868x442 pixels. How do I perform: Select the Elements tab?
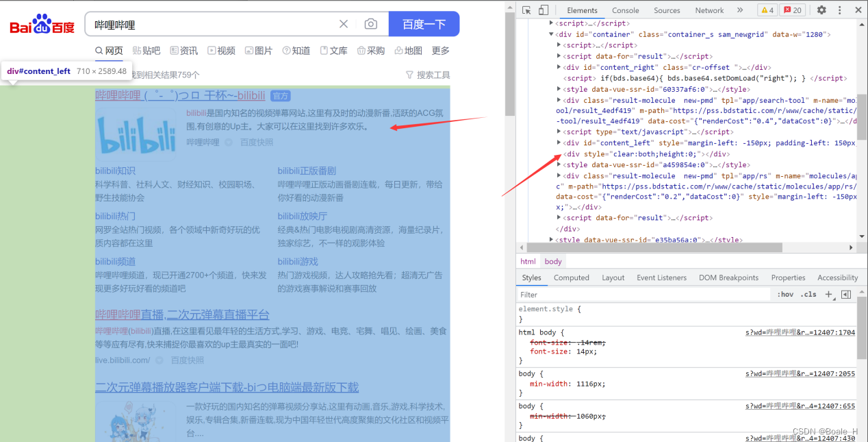pyautogui.click(x=582, y=10)
